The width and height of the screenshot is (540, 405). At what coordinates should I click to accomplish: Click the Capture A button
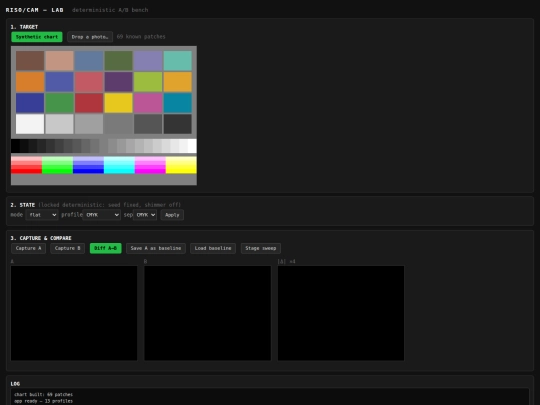29,248
